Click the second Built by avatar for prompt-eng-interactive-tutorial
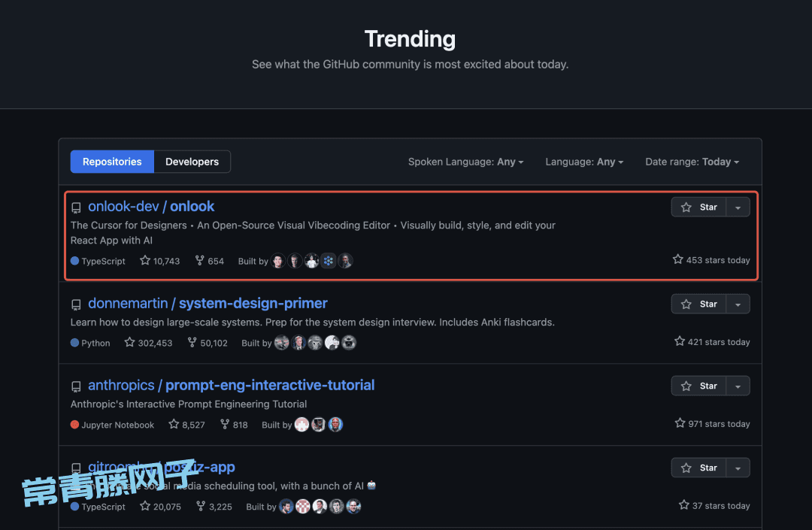812x530 pixels. pyautogui.click(x=319, y=425)
